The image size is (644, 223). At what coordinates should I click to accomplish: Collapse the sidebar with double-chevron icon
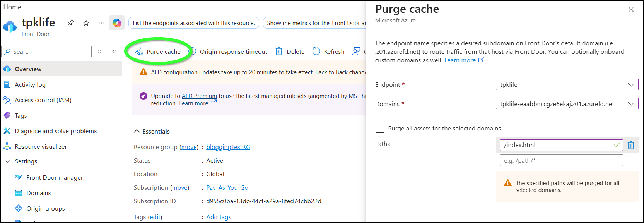pyautogui.click(x=114, y=51)
